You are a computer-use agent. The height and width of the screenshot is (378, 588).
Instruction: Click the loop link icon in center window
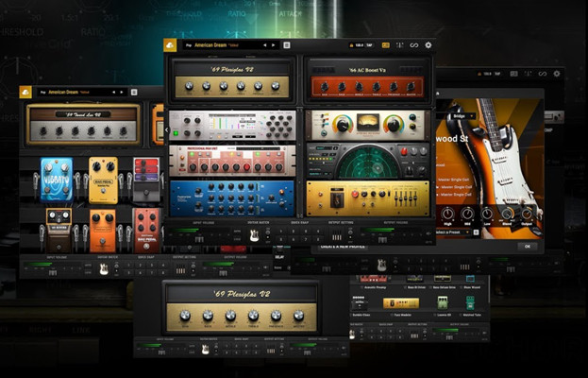coord(414,45)
